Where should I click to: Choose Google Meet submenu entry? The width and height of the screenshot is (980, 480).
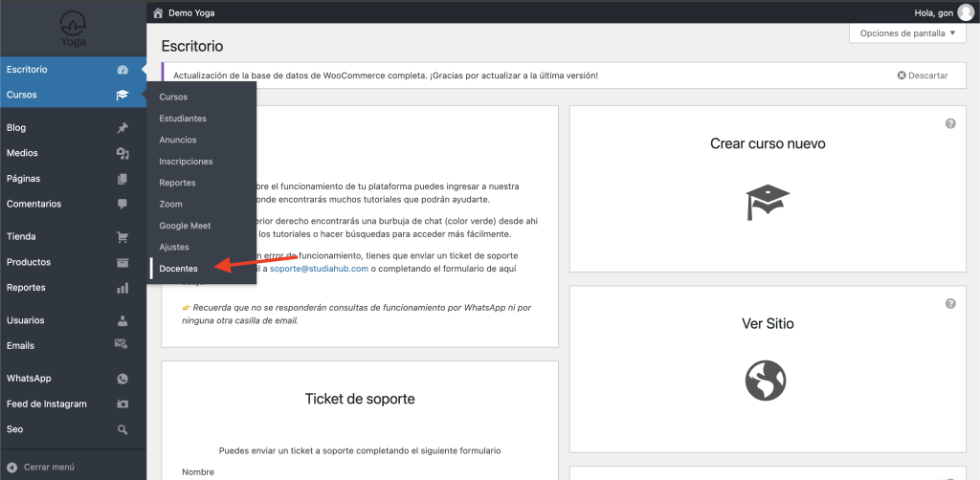pyautogui.click(x=185, y=226)
